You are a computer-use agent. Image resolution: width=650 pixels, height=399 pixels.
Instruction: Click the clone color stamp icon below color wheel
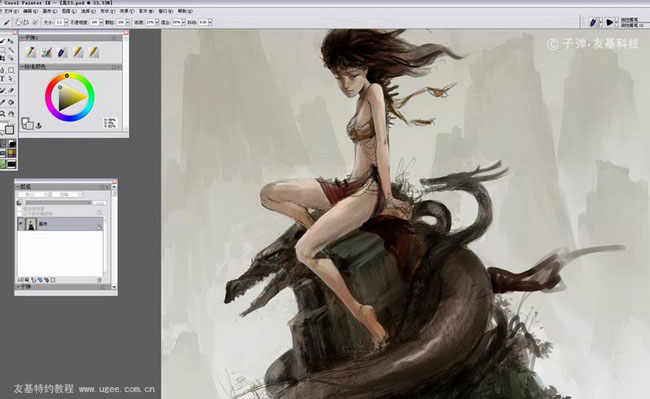tap(39, 125)
